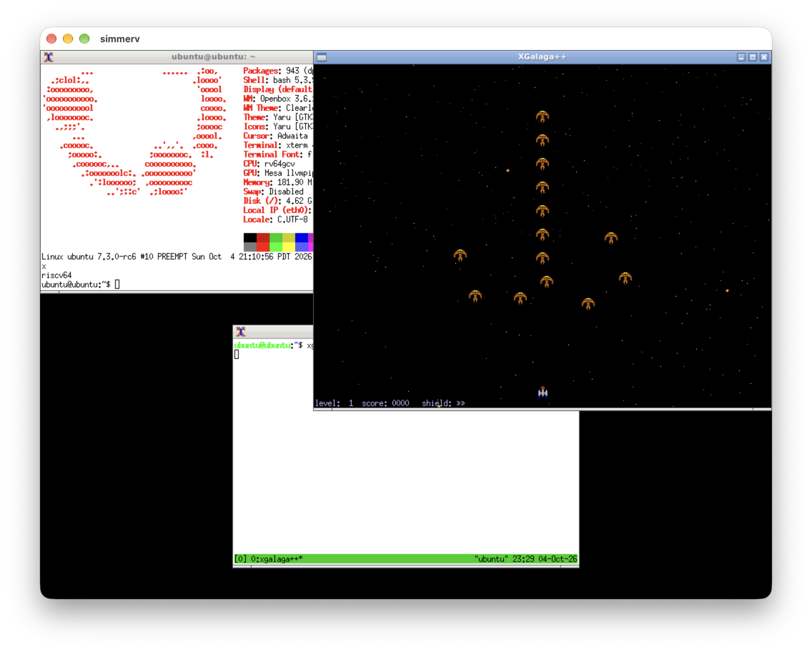Click the XGalaga++ title bar text
Image resolution: width=812 pixels, height=652 pixels.
tap(542, 57)
